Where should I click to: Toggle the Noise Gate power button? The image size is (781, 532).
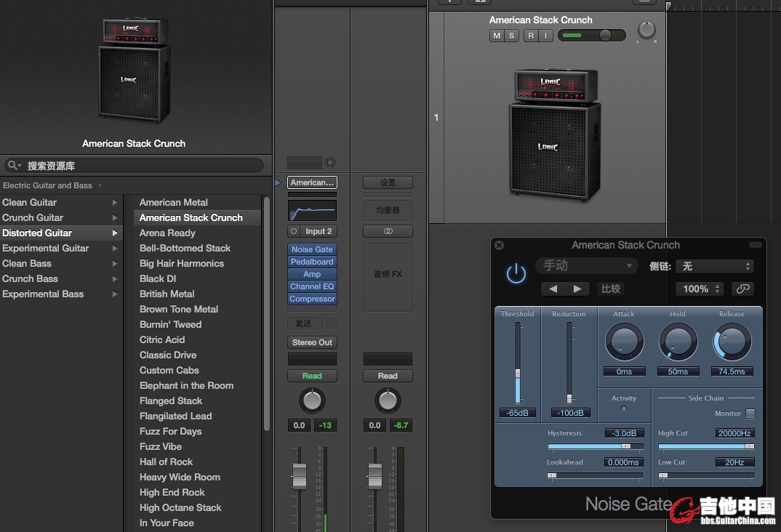516,274
